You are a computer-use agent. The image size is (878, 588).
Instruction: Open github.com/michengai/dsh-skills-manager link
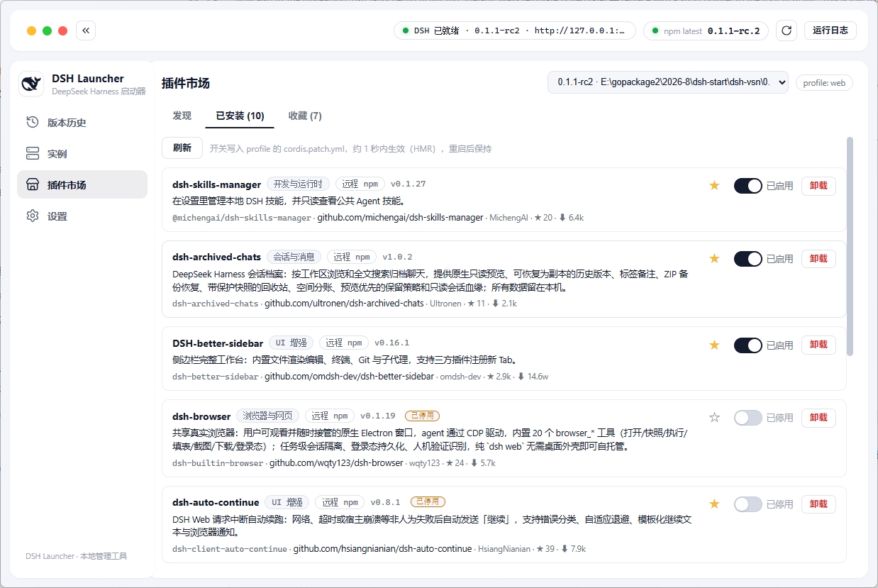(x=400, y=218)
